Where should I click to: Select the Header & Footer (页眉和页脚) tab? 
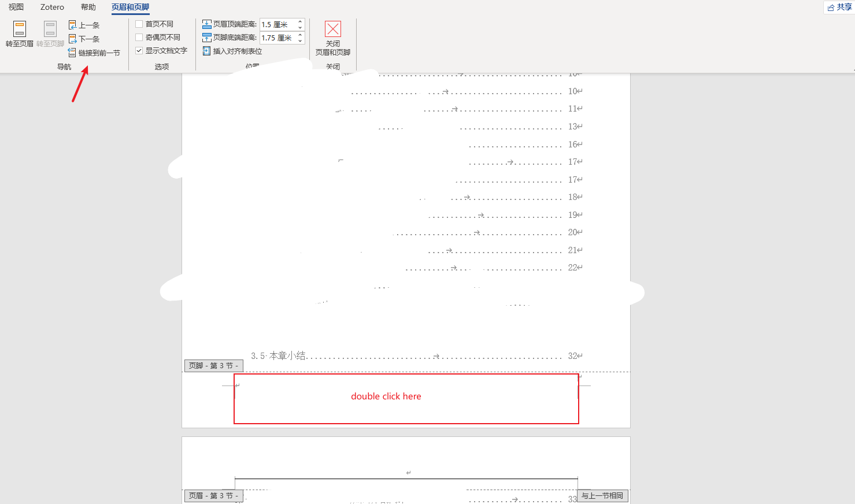(x=130, y=7)
